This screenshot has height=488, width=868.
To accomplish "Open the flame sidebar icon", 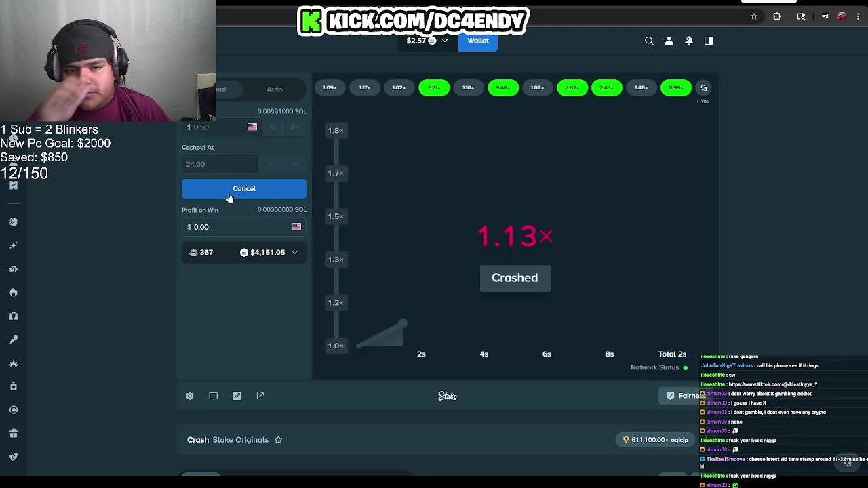I will click(13, 292).
